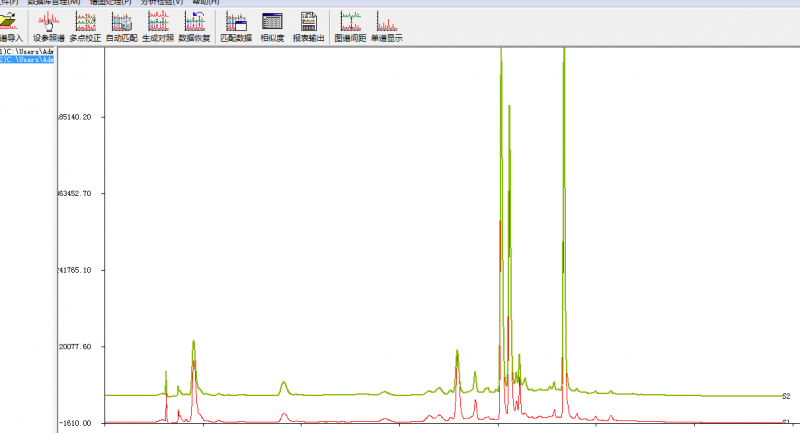Select the 设参照谱 reference spectrum tool

[48, 27]
